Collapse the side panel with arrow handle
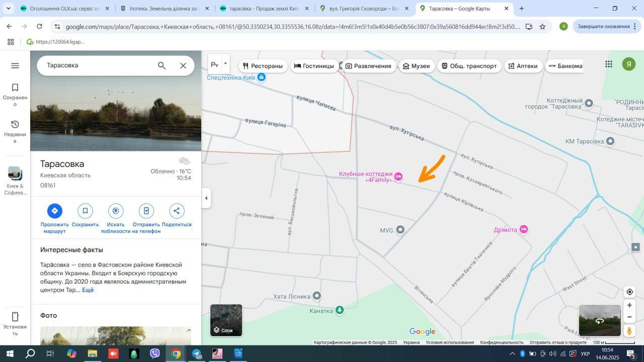 click(x=206, y=198)
